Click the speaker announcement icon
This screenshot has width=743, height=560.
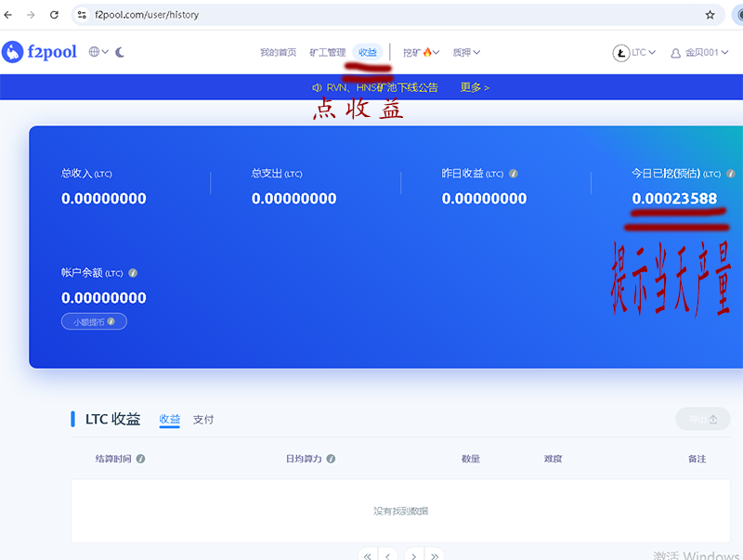click(x=316, y=87)
